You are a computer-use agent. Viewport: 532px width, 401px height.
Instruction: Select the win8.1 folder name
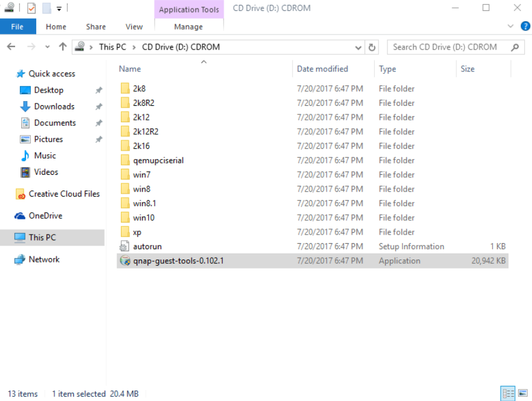pyautogui.click(x=144, y=203)
